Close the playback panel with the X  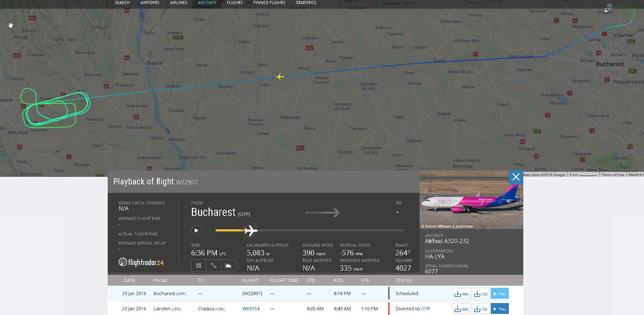click(516, 177)
